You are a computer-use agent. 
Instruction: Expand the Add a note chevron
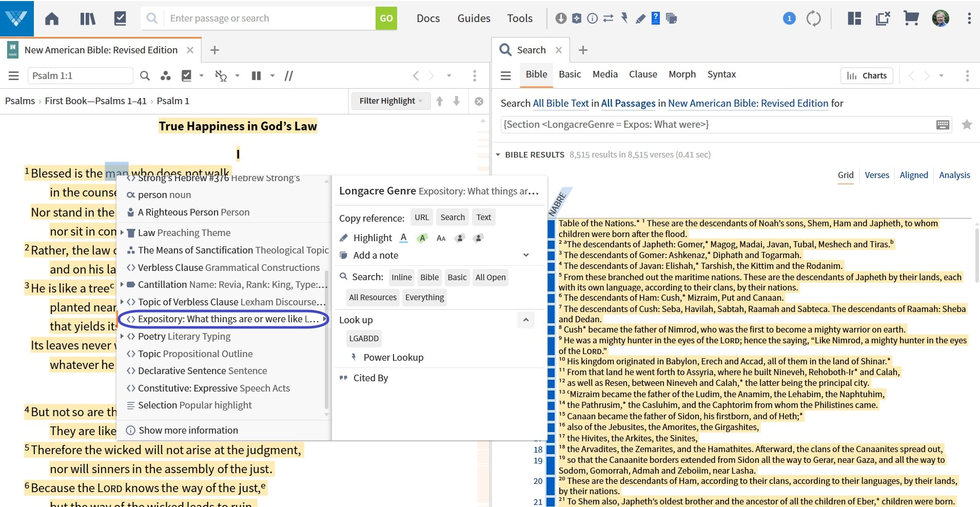[525, 255]
